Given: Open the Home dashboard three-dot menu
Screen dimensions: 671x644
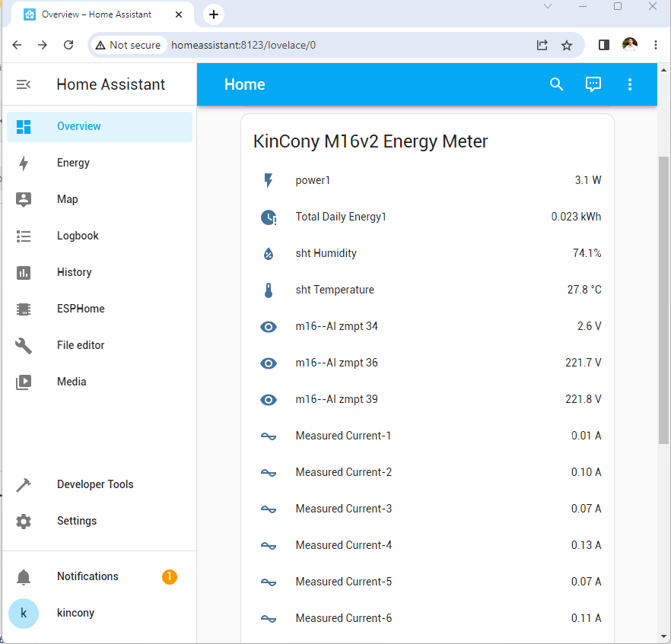Looking at the screenshot, I should point(630,84).
